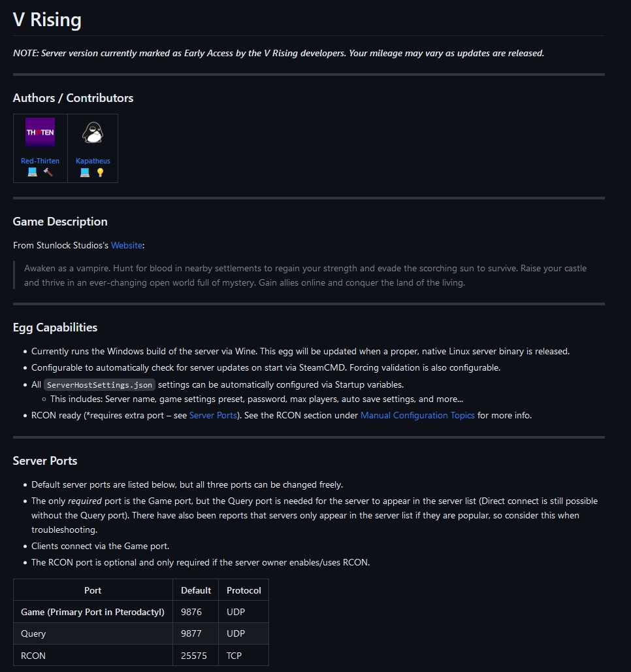Click the Kapatheus penguin avatar

click(93, 133)
